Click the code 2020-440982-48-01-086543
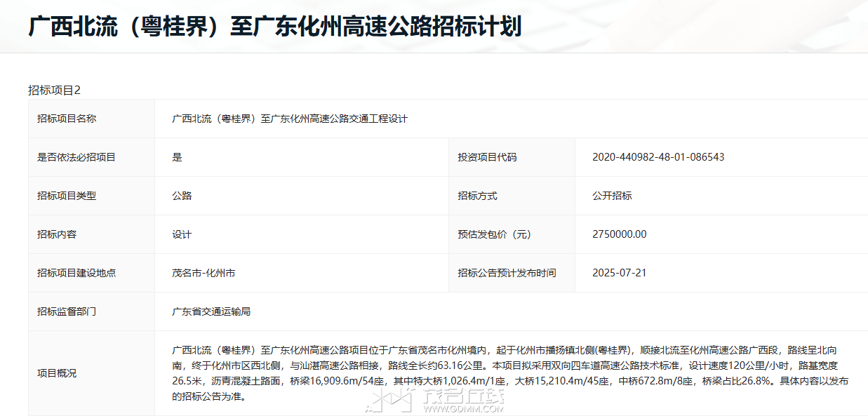The image size is (868, 416). (x=658, y=157)
